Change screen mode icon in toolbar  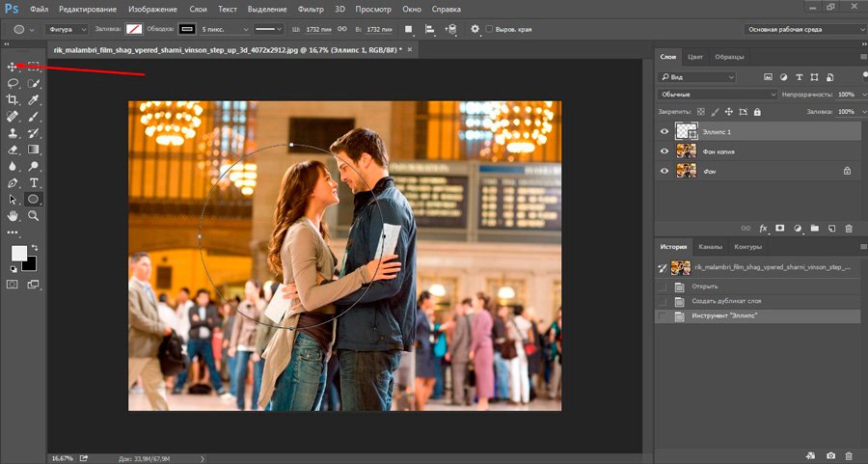click(x=33, y=284)
